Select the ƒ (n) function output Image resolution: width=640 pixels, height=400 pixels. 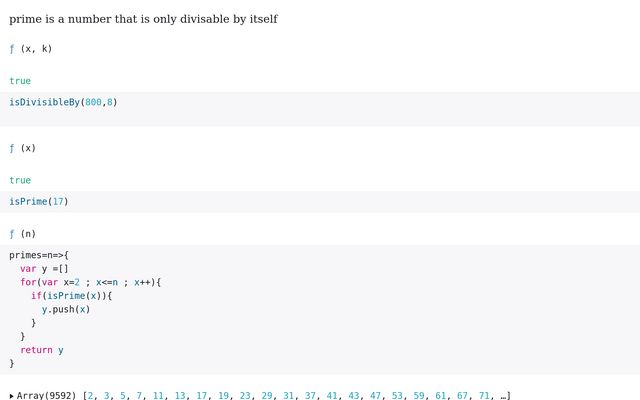tap(22, 234)
